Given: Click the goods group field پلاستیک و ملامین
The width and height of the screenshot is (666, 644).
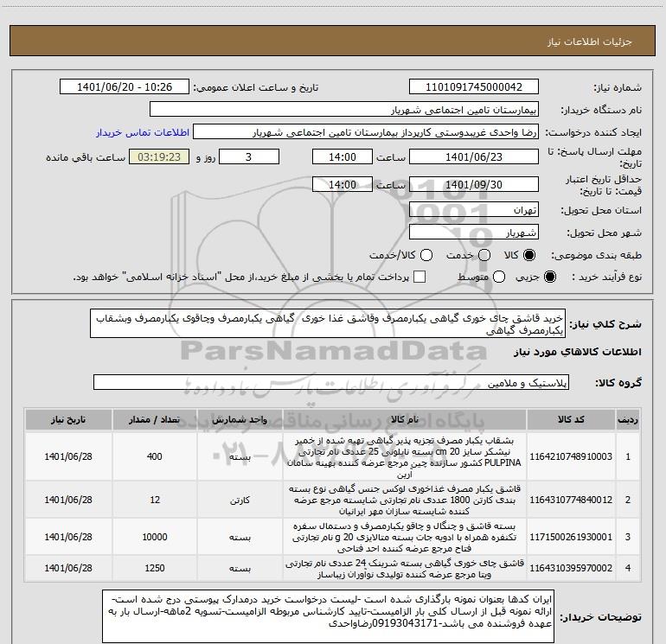Looking at the screenshot, I should (331, 382).
